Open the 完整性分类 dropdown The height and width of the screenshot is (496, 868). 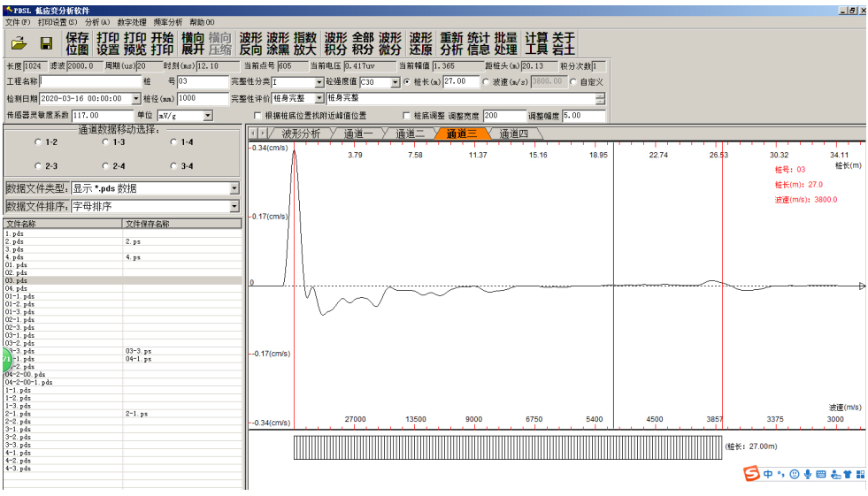coord(319,82)
